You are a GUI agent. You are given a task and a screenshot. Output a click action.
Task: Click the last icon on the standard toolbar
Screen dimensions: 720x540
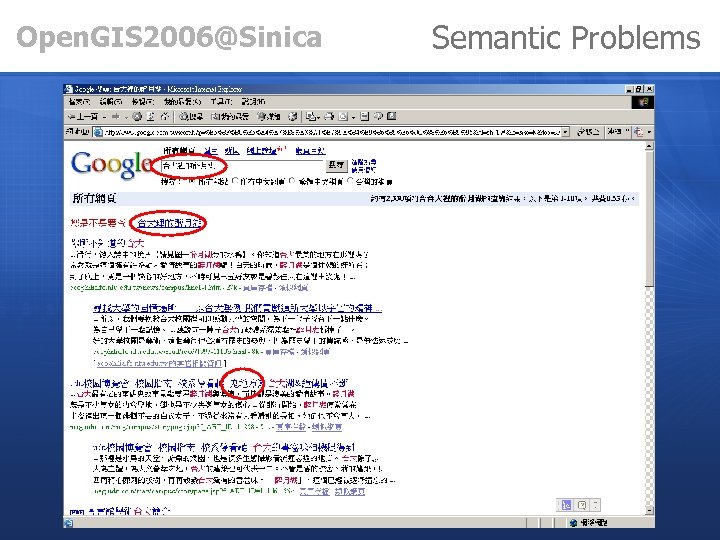[392, 117]
